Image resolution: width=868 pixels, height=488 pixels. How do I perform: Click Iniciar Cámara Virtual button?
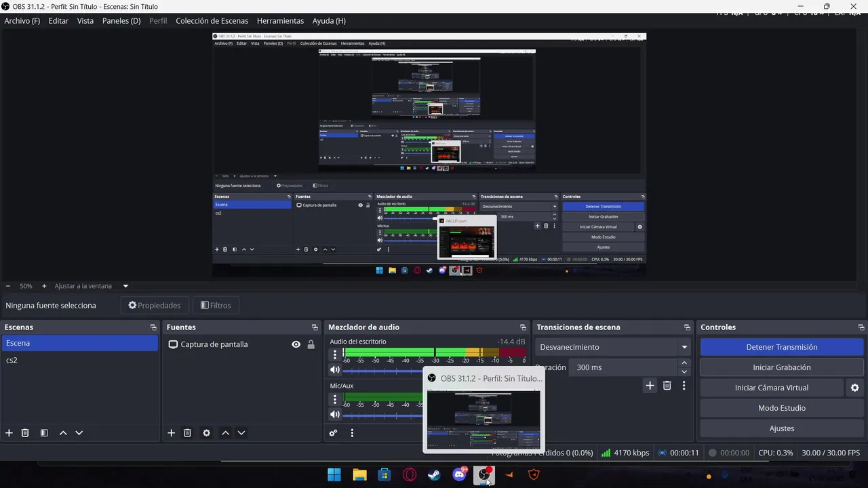(772, 388)
